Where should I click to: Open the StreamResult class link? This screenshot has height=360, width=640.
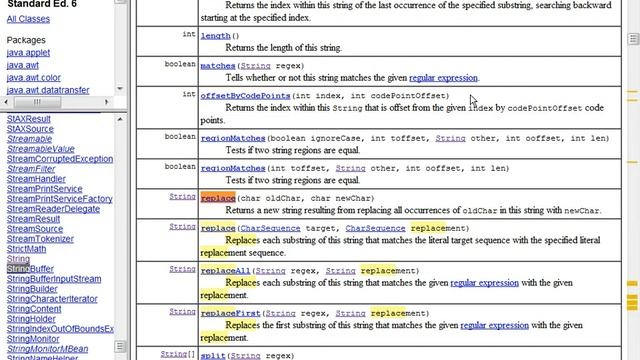click(x=33, y=219)
